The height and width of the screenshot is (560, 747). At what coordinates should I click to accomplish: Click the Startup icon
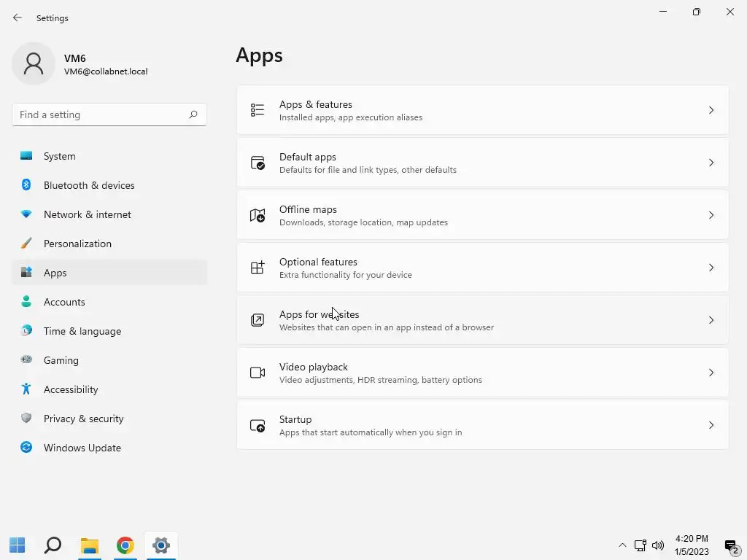click(x=258, y=425)
